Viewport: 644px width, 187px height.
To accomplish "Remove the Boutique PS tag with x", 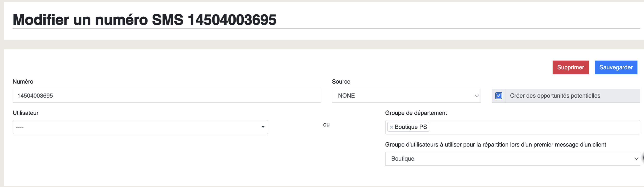I will pos(392,127).
